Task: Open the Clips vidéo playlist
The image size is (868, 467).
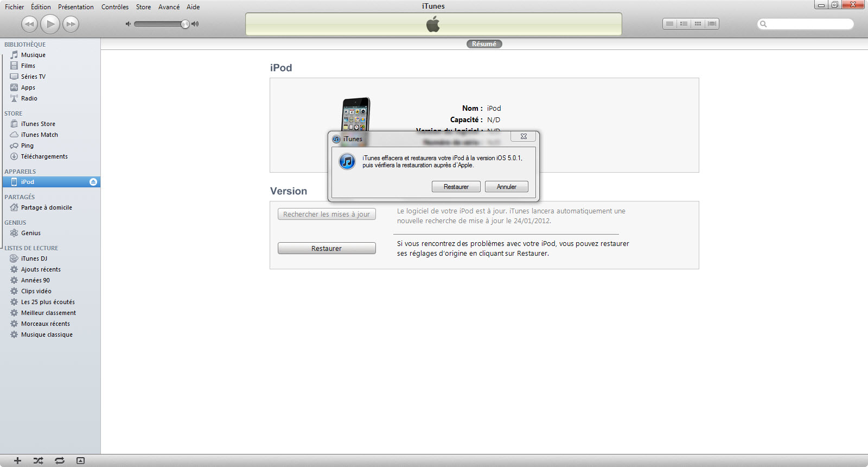Action: pyautogui.click(x=36, y=291)
